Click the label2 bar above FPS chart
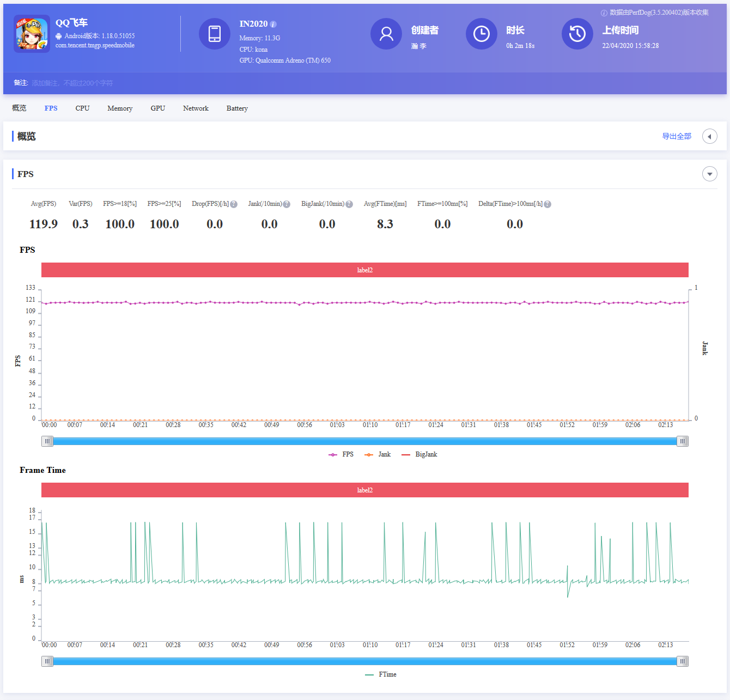The width and height of the screenshot is (730, 700). click(364, 270)
